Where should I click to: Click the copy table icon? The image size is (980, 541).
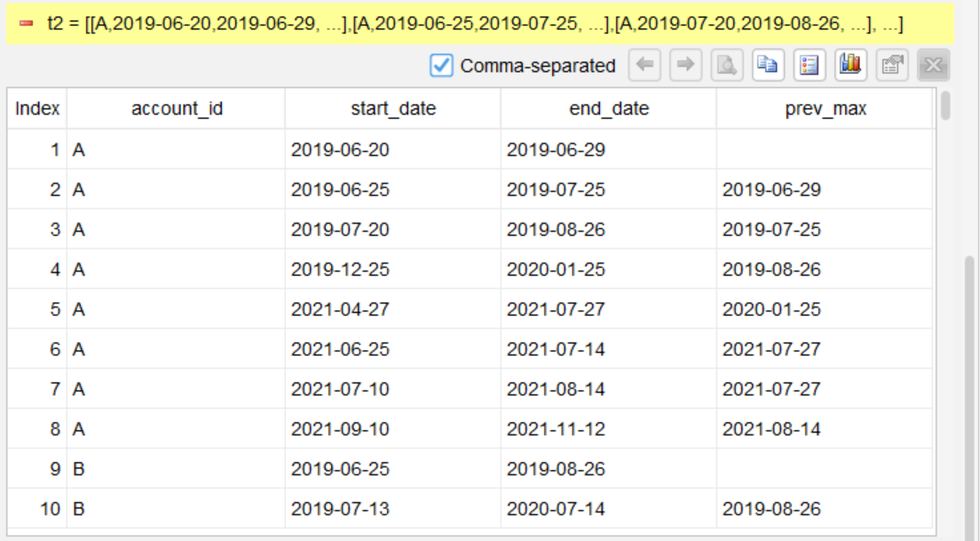[x=768, y=65]
